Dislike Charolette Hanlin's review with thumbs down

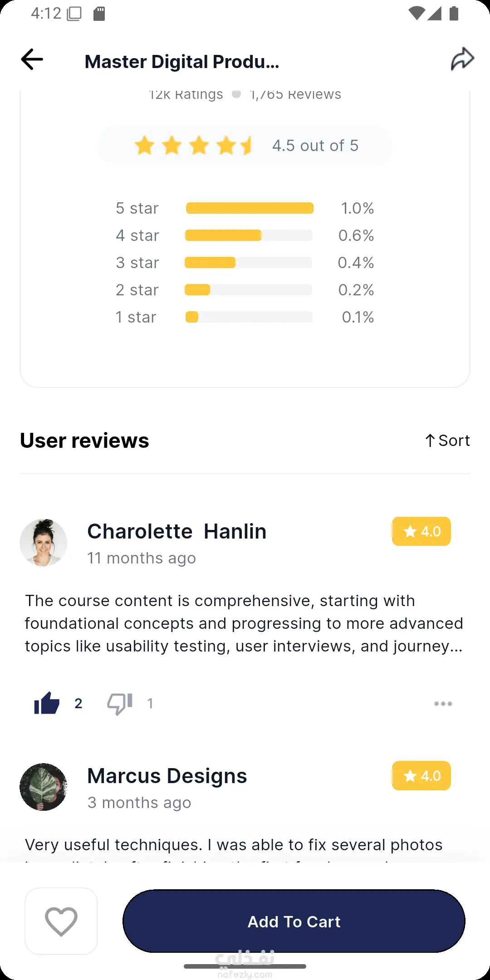pos(120,704)
